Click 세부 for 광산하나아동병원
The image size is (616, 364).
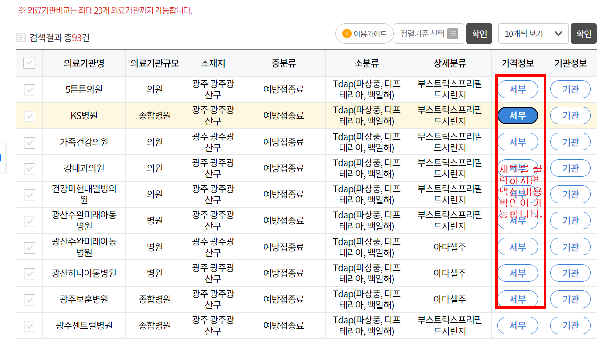517,273
